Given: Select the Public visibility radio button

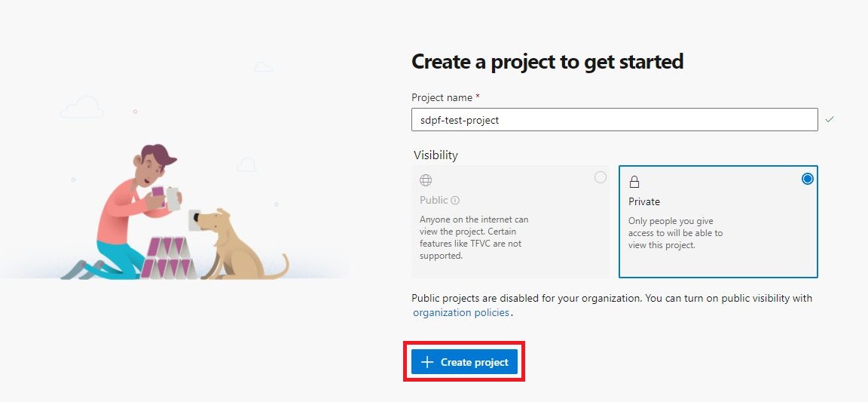Looking at the screenshot, I should (x=600, y=177).
